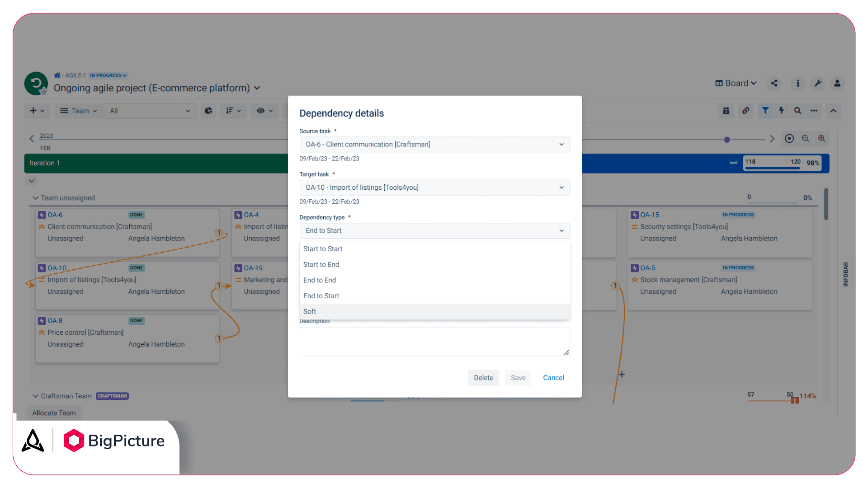Click the share icon in header
The image size is (868, 488).
774,84
